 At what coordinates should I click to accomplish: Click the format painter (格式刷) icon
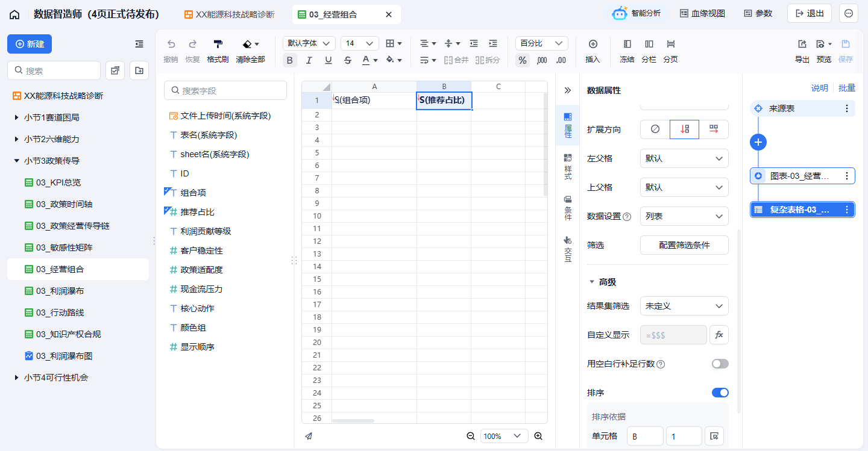pos(218,44)
